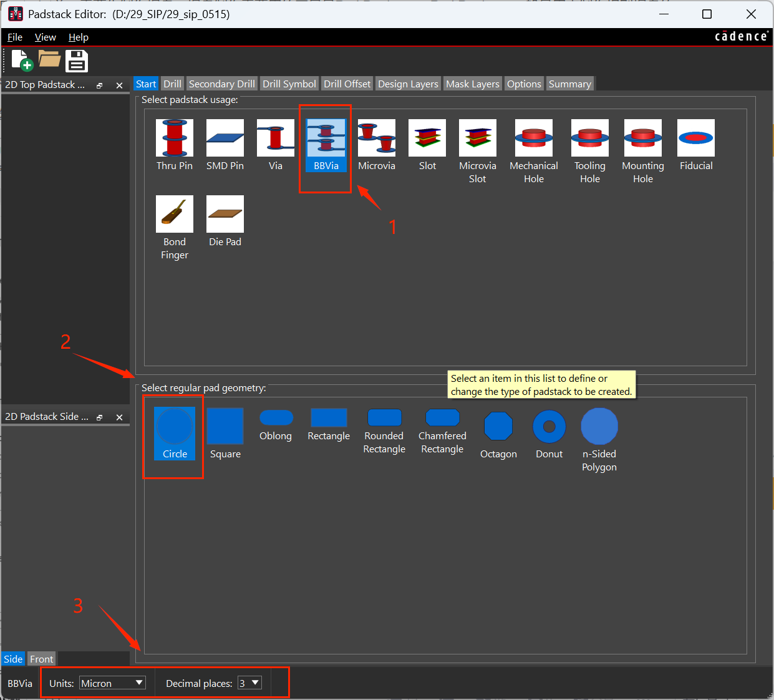Click the BBVia status bar label
The image size is (774, 700).
[x=20, y=683]
